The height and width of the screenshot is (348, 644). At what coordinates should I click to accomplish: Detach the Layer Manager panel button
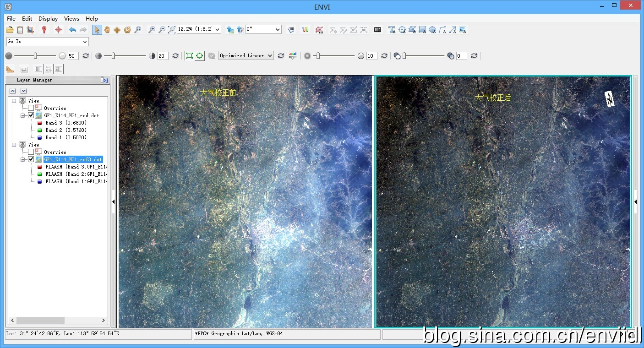tap(104, 80)
